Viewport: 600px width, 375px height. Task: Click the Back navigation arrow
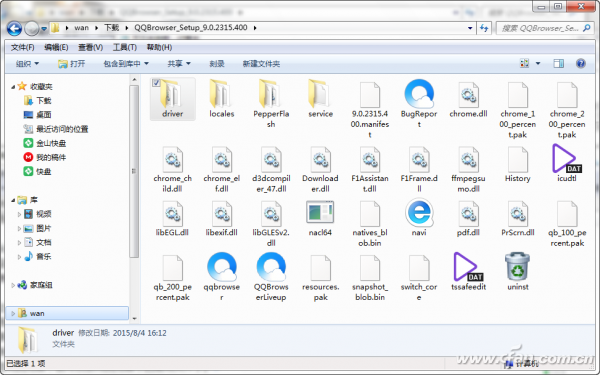tap(15, 28)
